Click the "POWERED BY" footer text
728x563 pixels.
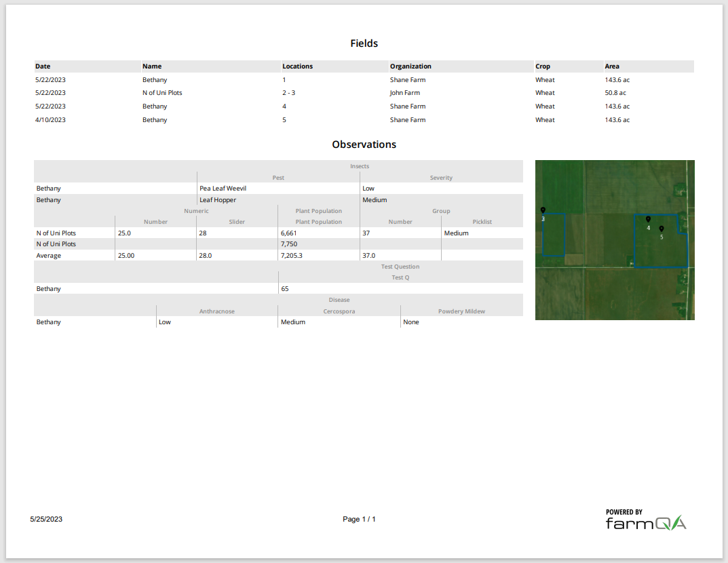click(x=624, y=512)
